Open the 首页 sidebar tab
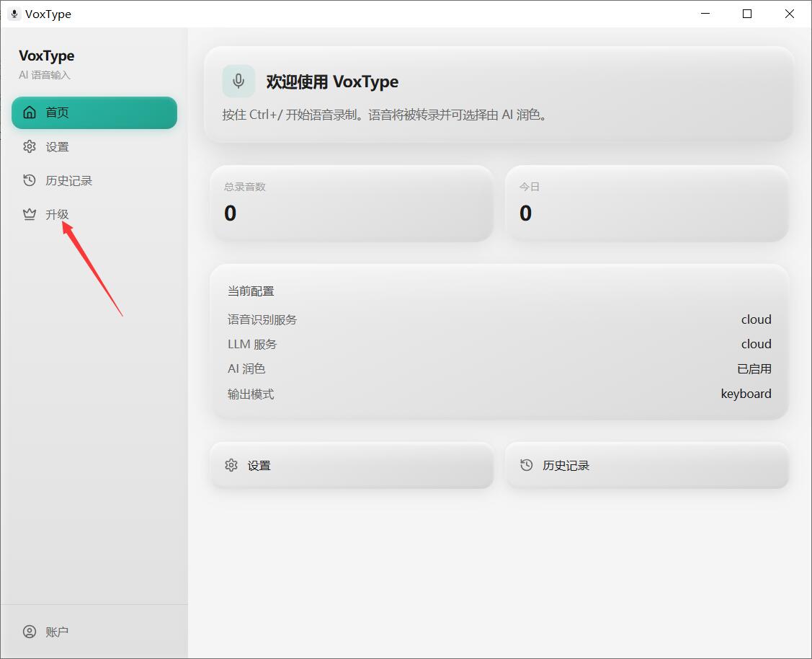 [94, 112]
